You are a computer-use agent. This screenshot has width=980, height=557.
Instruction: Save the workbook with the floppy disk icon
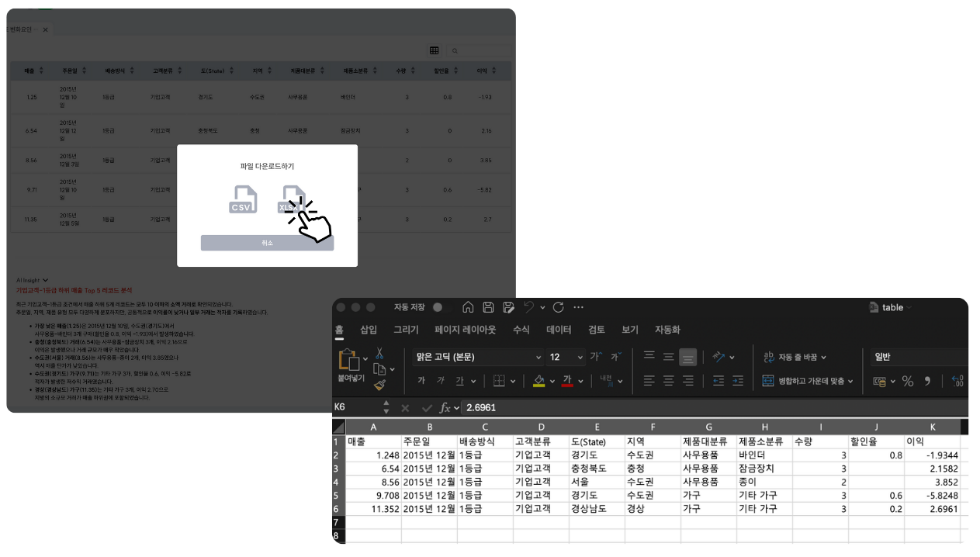point(488,307)
